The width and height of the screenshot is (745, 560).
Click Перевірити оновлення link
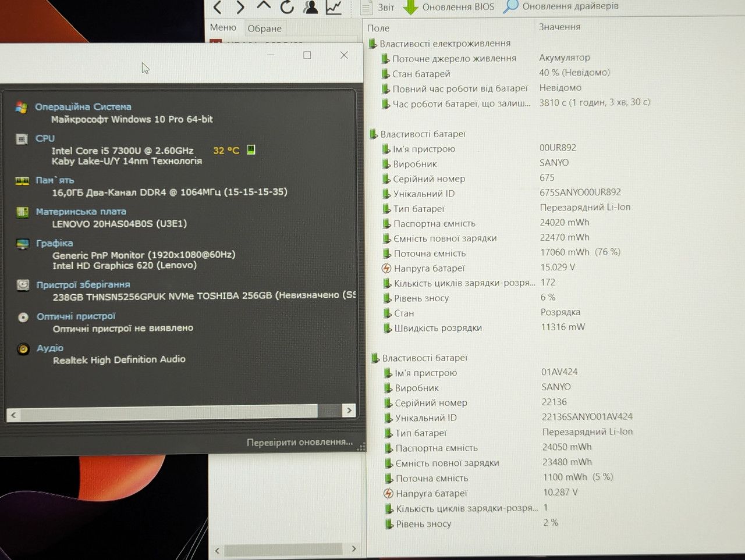(x=300, y=443)
